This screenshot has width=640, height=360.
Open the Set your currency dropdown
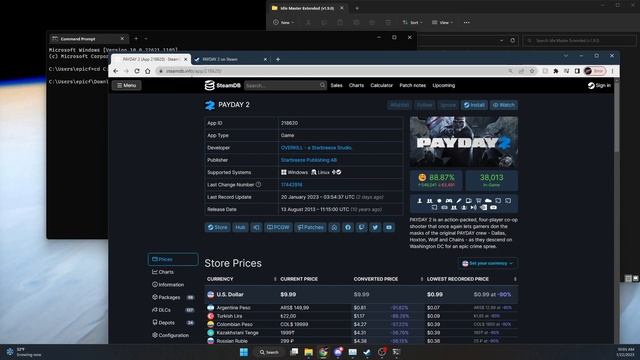[x=487, y=263]
